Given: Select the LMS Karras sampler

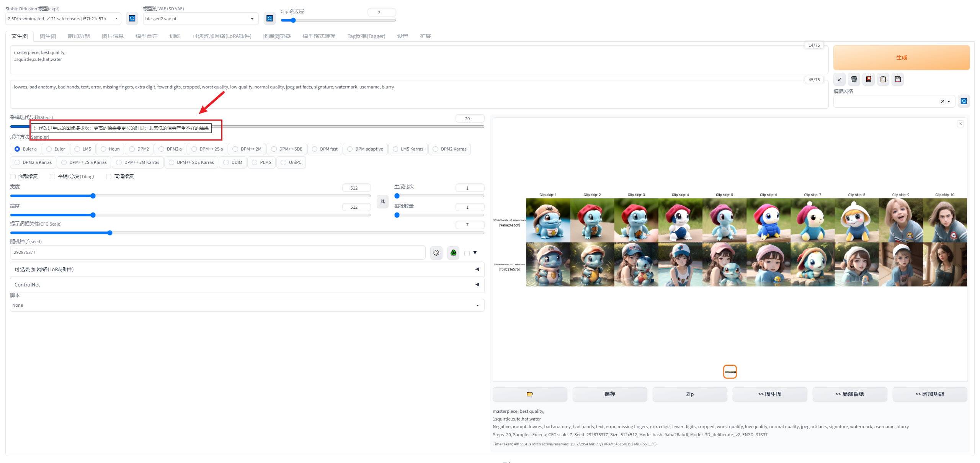Looking at the screenshot, I should coord(408,149).
